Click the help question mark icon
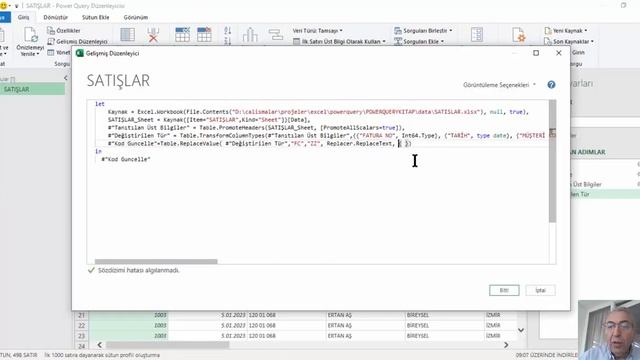 tap(551, 84)
